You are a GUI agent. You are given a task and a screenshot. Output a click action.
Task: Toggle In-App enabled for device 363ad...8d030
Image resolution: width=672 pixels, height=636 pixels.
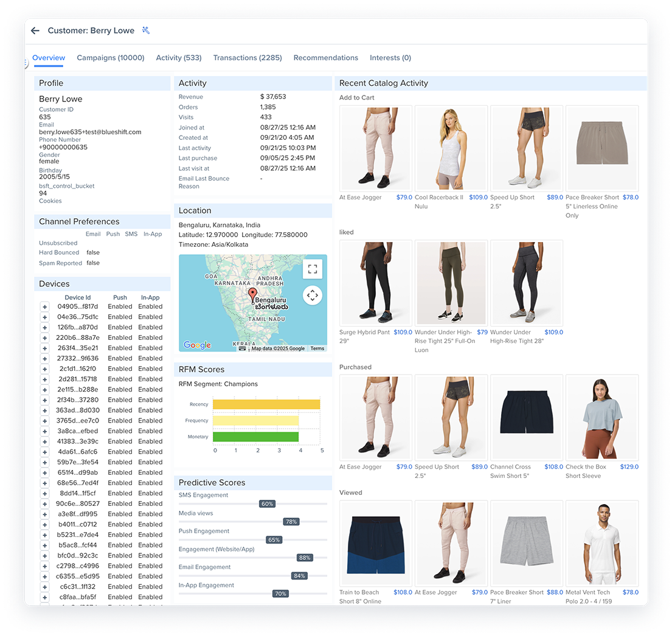coord(151,410)
